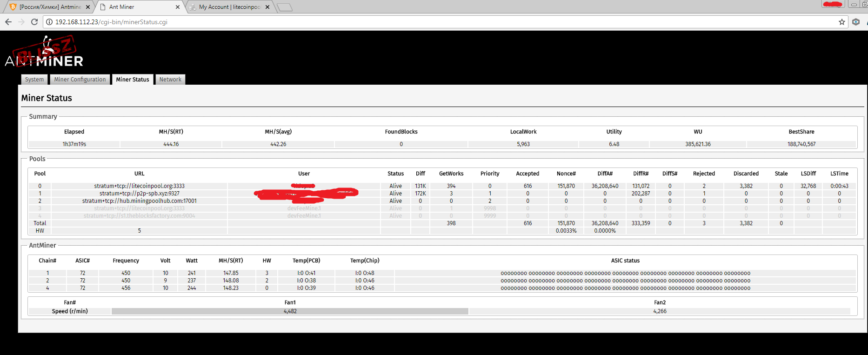Switch to the Antmine forum browser tab

49,7
